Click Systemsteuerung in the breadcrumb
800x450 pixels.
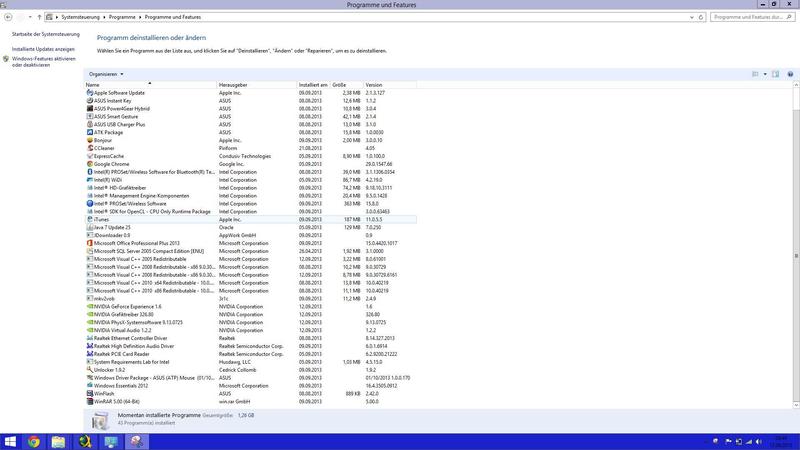81,17
